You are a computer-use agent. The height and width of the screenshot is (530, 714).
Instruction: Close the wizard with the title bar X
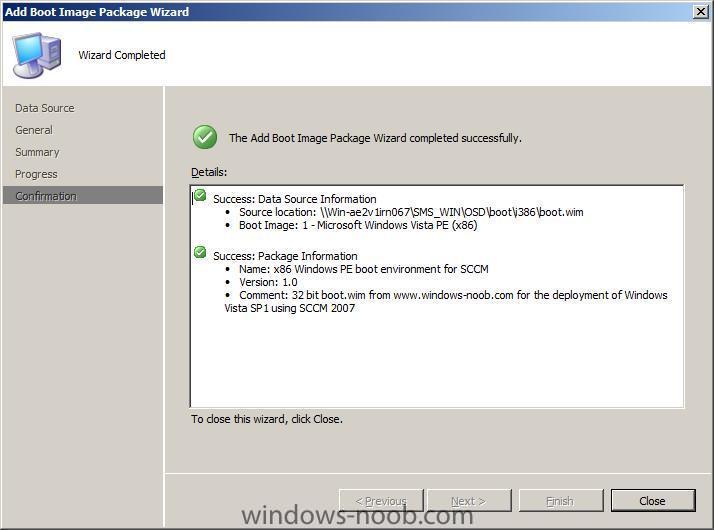click(x=700, y=11)
